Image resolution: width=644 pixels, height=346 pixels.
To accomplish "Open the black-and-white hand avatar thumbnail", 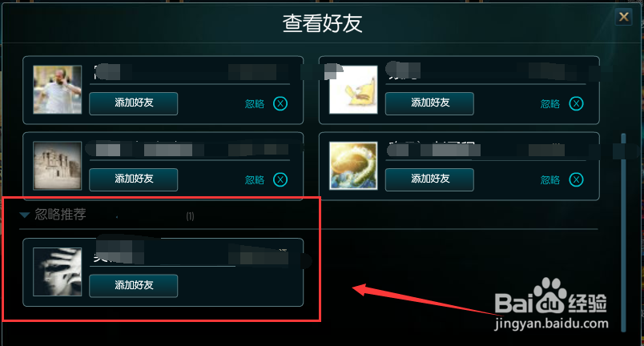I will [58, 272].
